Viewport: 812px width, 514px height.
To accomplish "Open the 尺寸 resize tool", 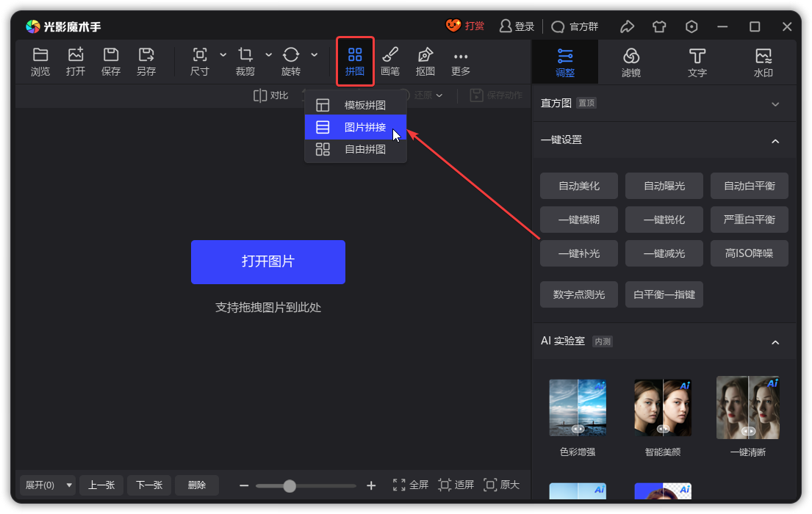I will (x=199, y=62).
